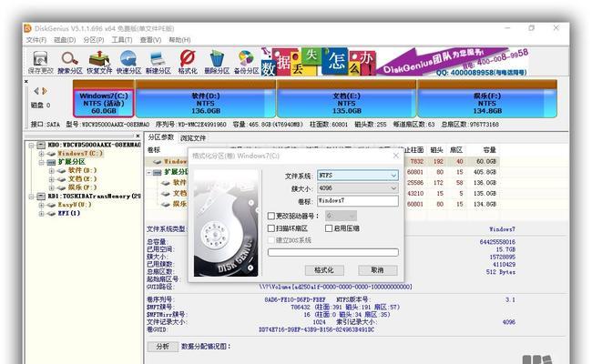Viewport: 592px width, 364px height.
Task: Select the Format (格式化) toolbar icon
Action: [x=188, y=62]
